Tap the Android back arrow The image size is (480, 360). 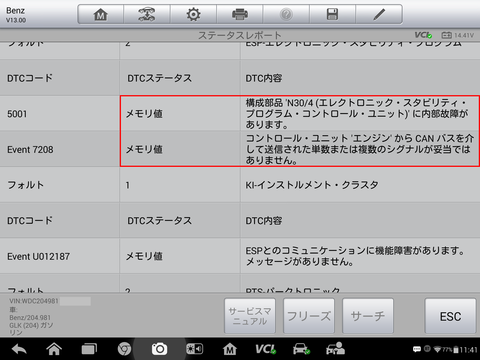(19, 349)
